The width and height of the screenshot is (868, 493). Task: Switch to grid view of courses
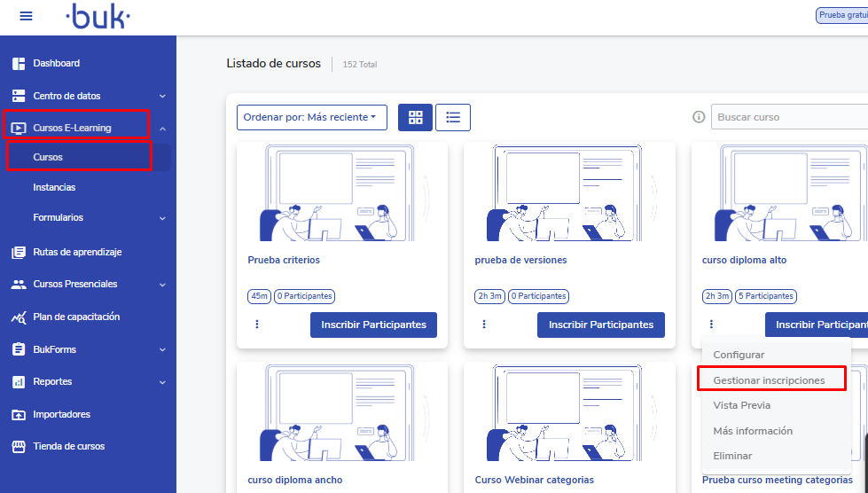pos(415,117)
